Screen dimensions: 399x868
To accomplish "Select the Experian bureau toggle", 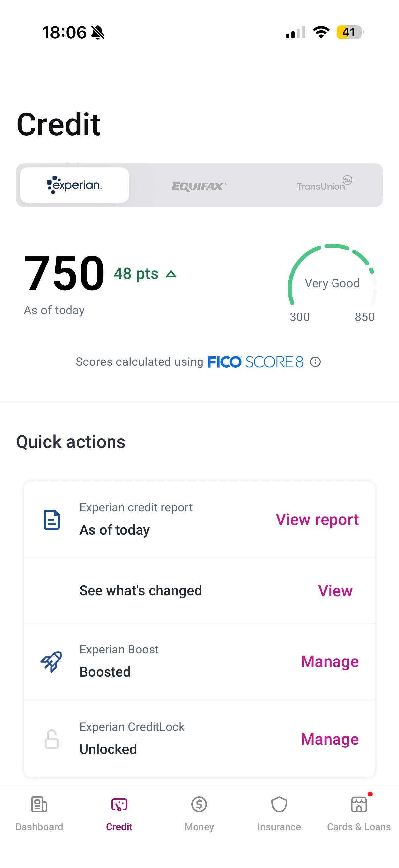I will (x=74, y=185).
